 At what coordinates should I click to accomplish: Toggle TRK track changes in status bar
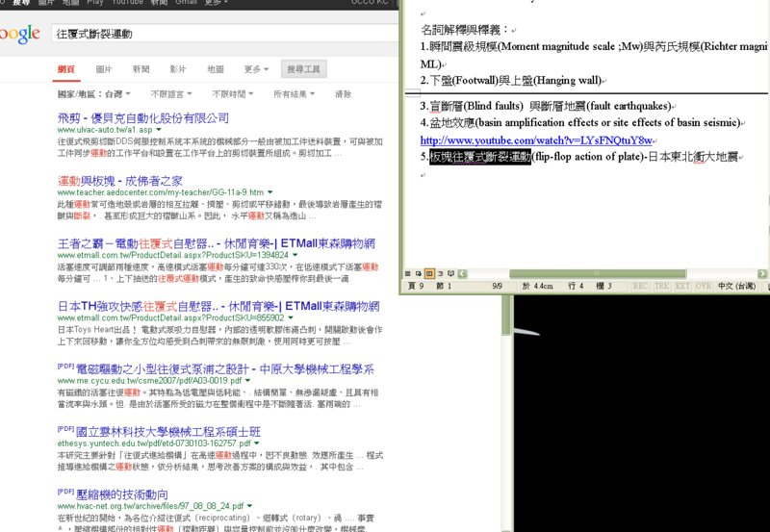(661, 286)
